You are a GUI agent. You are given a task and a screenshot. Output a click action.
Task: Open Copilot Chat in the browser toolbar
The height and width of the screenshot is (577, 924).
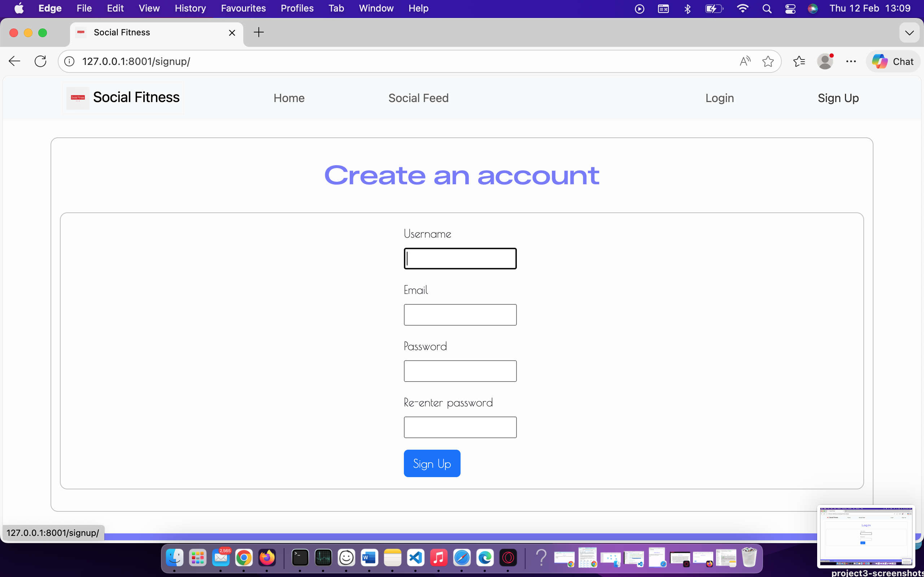click(x=893, y=61)
